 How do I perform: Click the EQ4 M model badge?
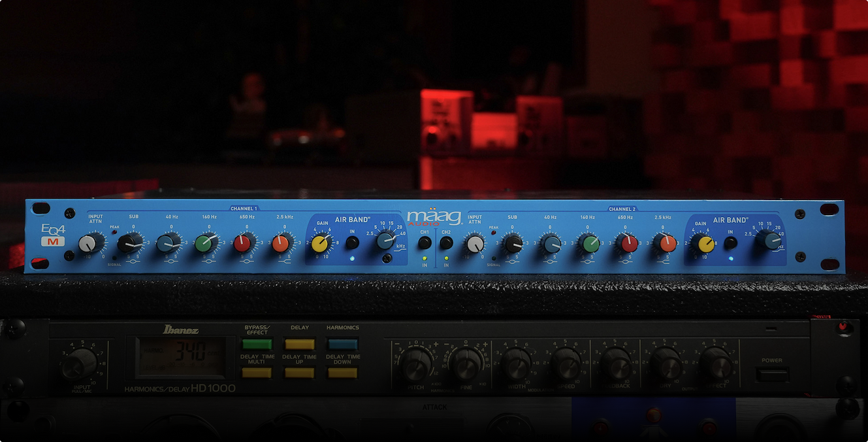coord(53,235)
